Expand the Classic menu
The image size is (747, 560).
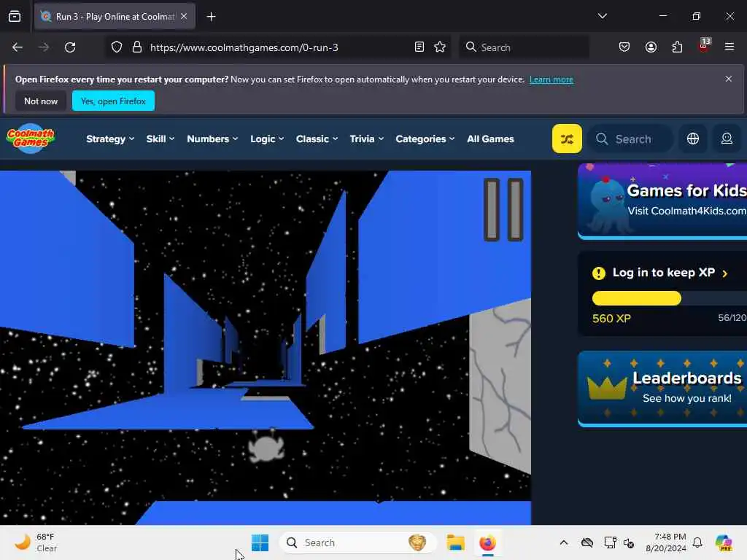[x=317, y=139]
